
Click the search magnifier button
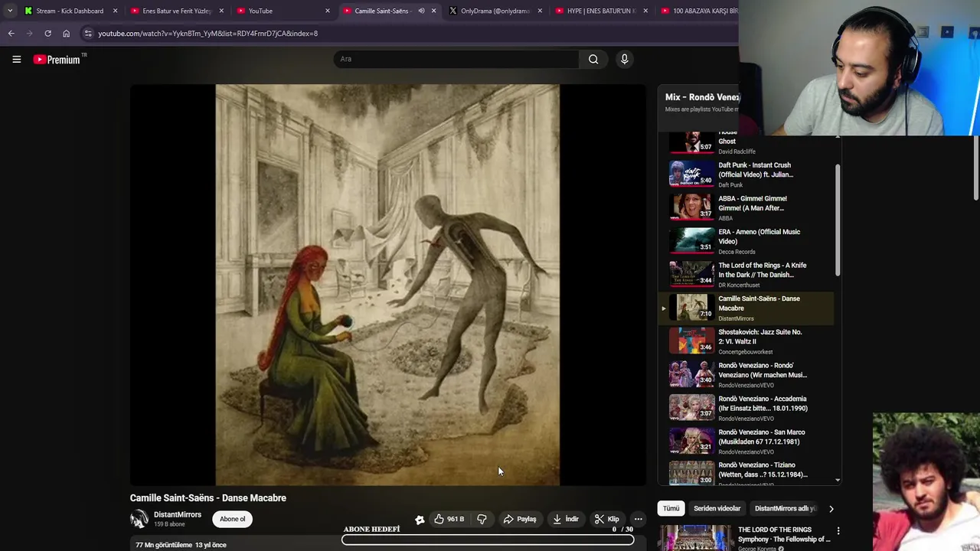click(x=593, y=59)
